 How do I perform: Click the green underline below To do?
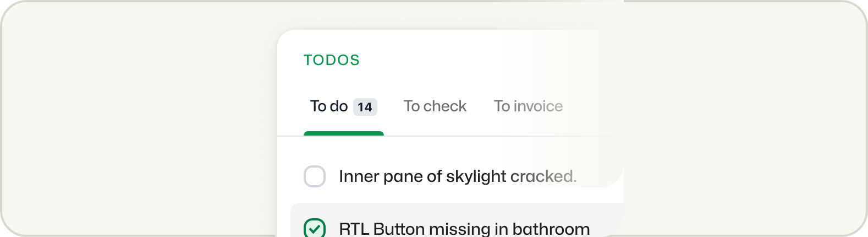(x=344, y=133)
